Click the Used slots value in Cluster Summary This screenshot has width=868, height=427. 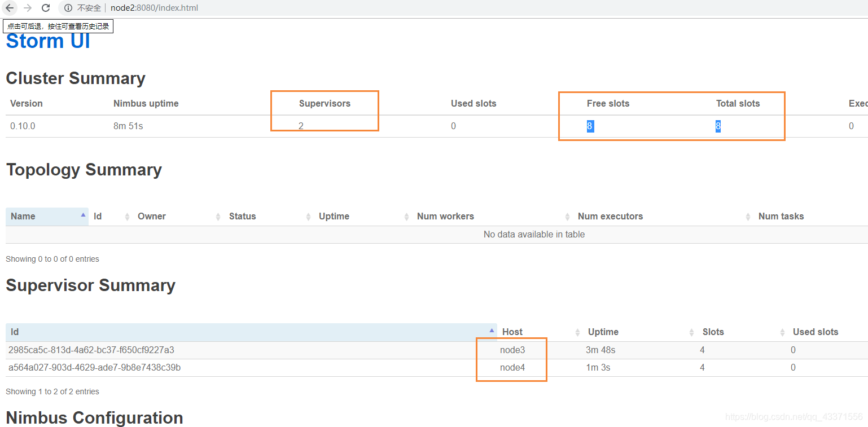(453, 126)
